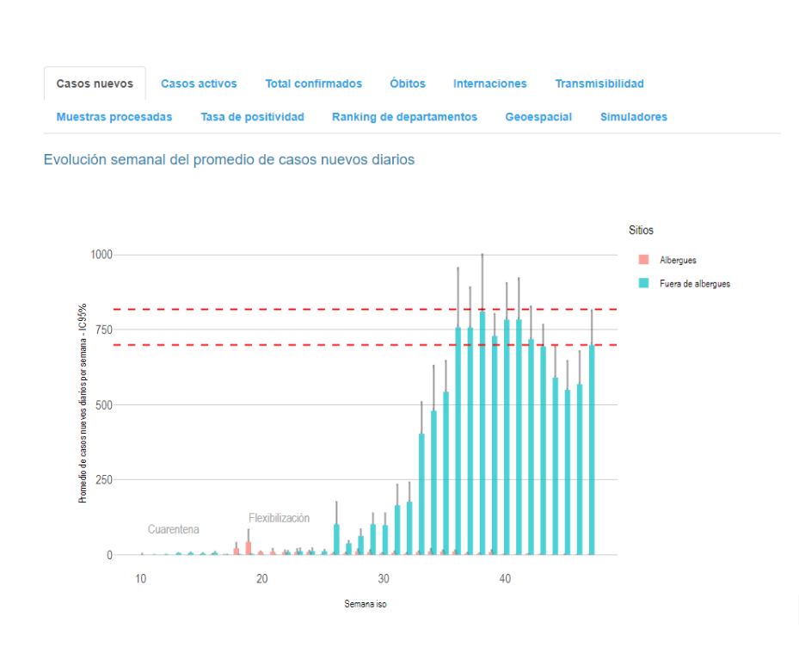Select the Óbitos tab
The image size is (799, 672).
407,83
